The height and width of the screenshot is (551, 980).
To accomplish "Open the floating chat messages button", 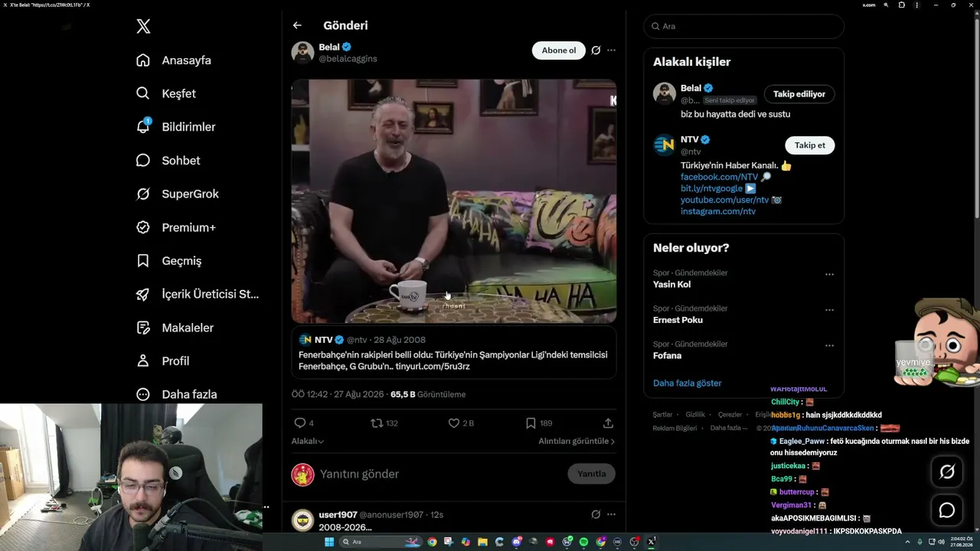I will [x=947, y=510].
